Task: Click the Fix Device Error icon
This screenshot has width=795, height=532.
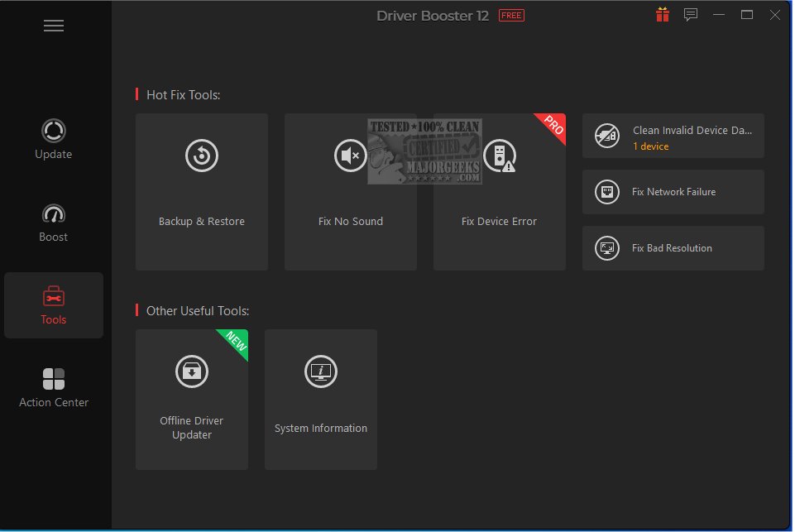Action: click(x=500, y=156)
